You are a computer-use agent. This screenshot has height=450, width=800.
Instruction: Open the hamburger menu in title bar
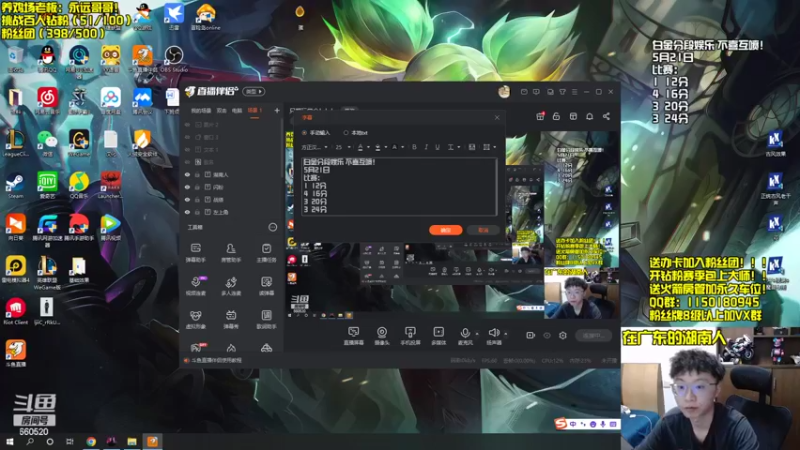click(x=574, y=92)
